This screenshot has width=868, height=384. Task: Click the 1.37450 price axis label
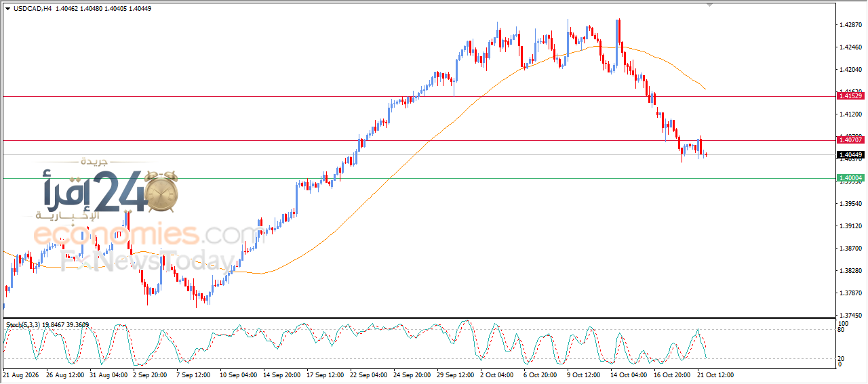point(850,316)
